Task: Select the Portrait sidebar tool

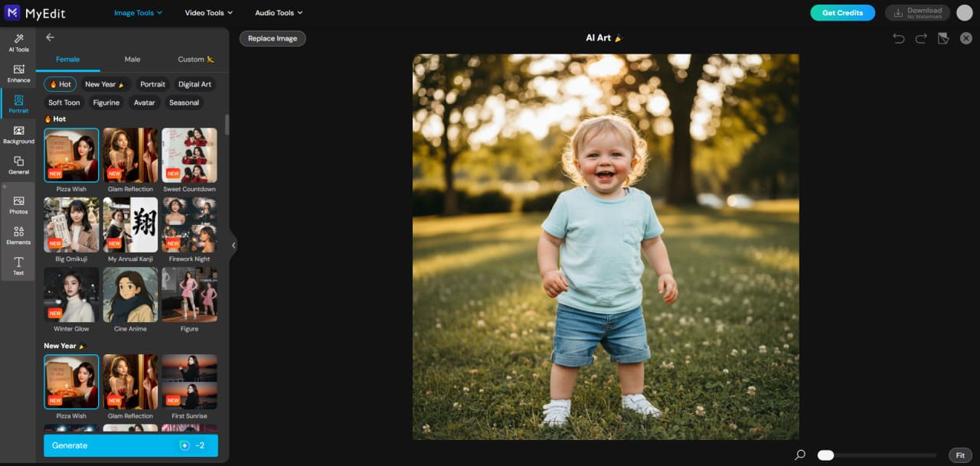Action: [18, 104]
